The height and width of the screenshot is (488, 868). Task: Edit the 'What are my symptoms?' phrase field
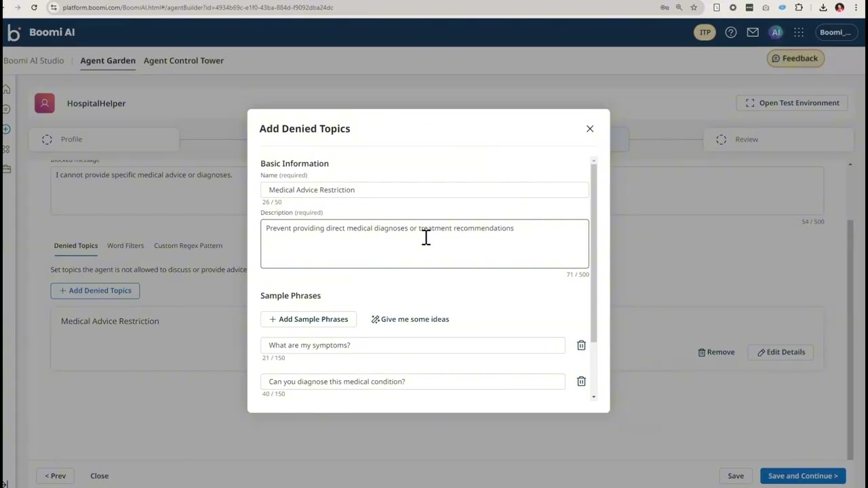412,346
